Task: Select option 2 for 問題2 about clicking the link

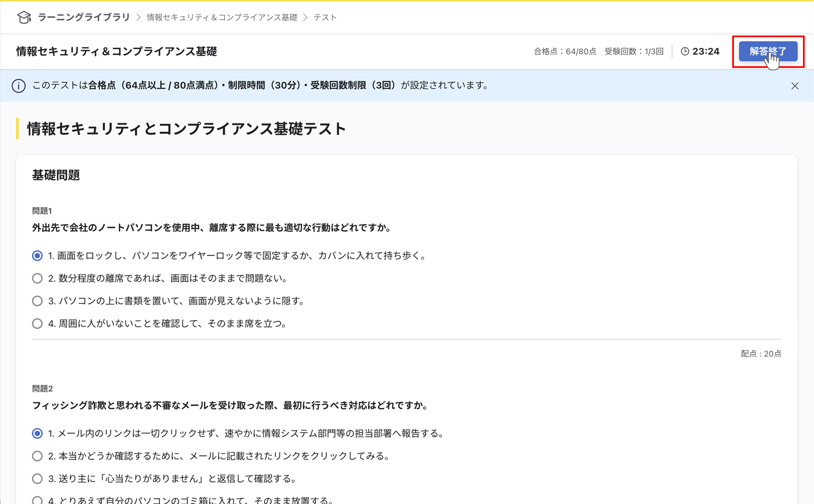Action: point(37,456)
